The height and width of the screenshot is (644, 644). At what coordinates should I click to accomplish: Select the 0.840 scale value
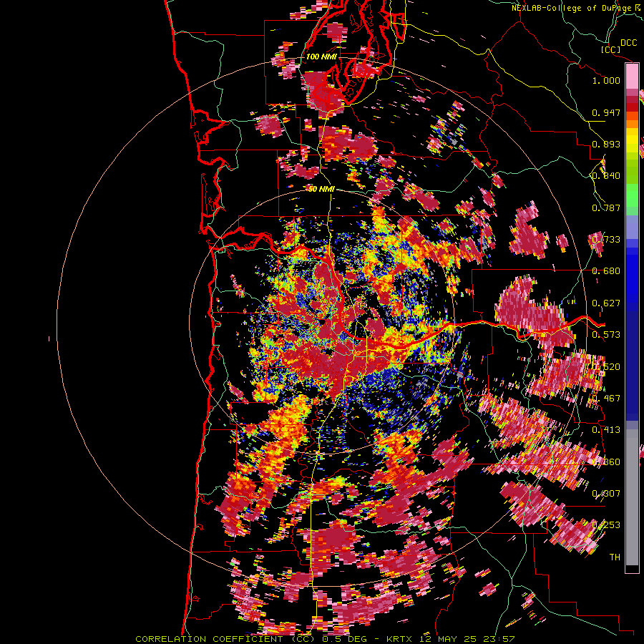pos(606,176)
